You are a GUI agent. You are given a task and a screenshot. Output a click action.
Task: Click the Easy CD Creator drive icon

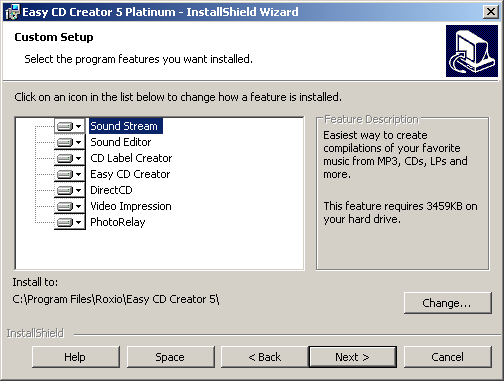tap(65, 174)
